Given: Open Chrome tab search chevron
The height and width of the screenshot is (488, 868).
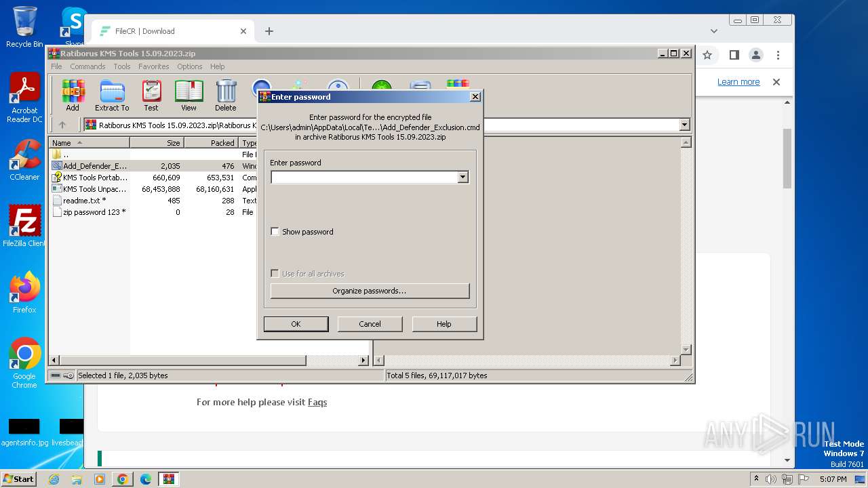Looking at the screenshot, I should click(x=714, y=31).
